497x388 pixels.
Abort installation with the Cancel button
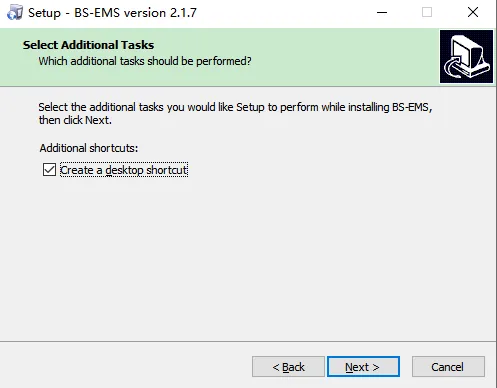[x=448, y=367]
